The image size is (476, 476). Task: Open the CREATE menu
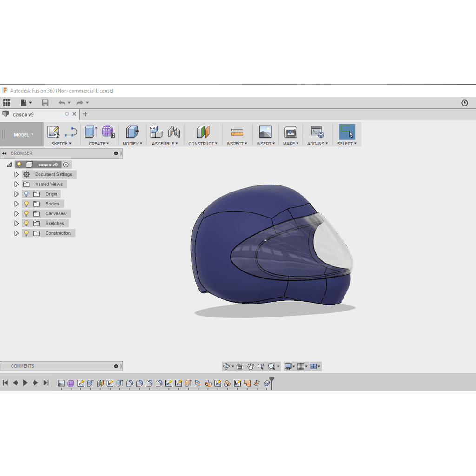99,144
